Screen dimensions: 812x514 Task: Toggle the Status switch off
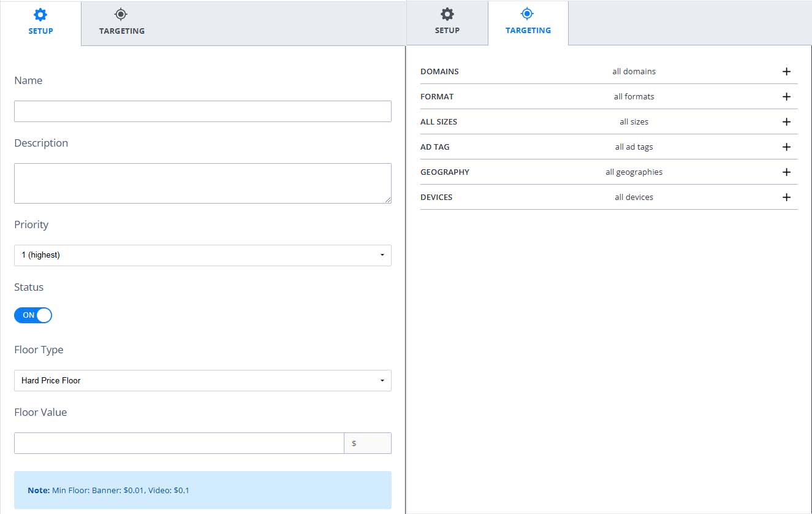tap(33, 315)
